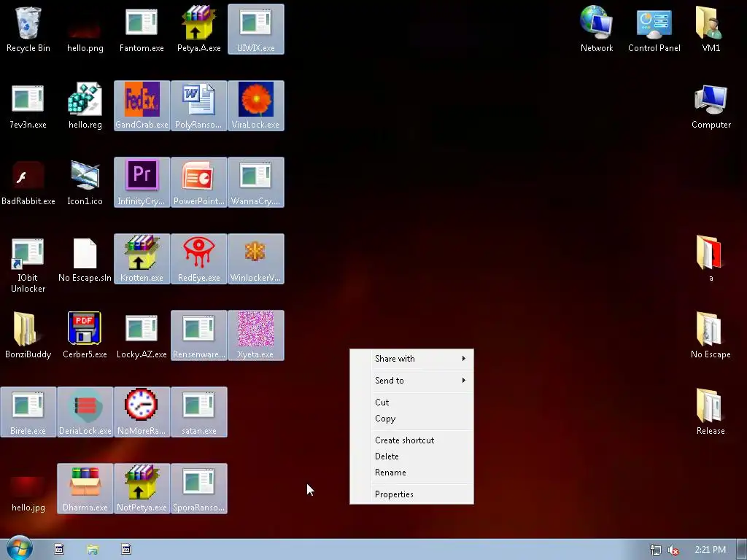Select Fantom.exe on the desktop
The height and width of the screenshot is (560, 747).
click(142, 29)
